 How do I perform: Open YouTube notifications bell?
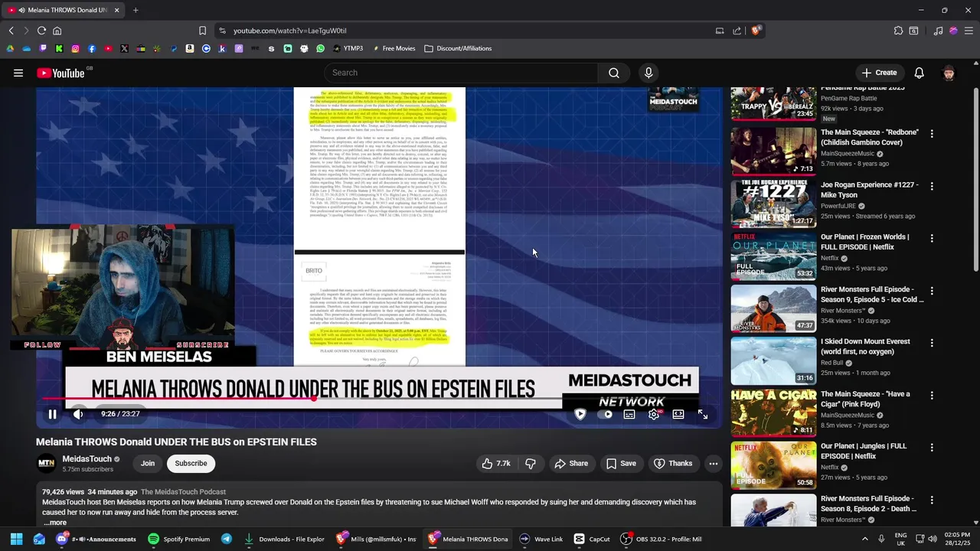tap(919, 73)
